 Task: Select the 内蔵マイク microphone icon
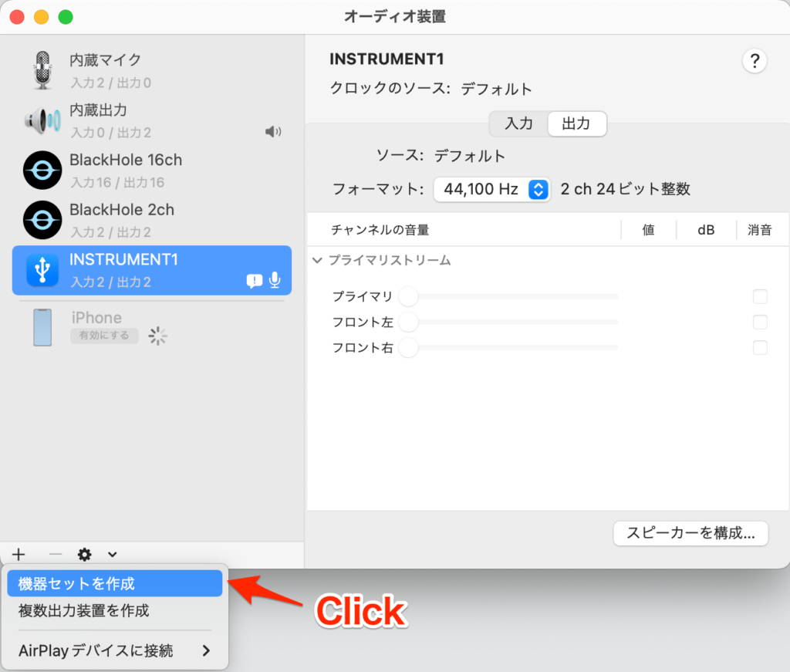click(x=42, y=70)
